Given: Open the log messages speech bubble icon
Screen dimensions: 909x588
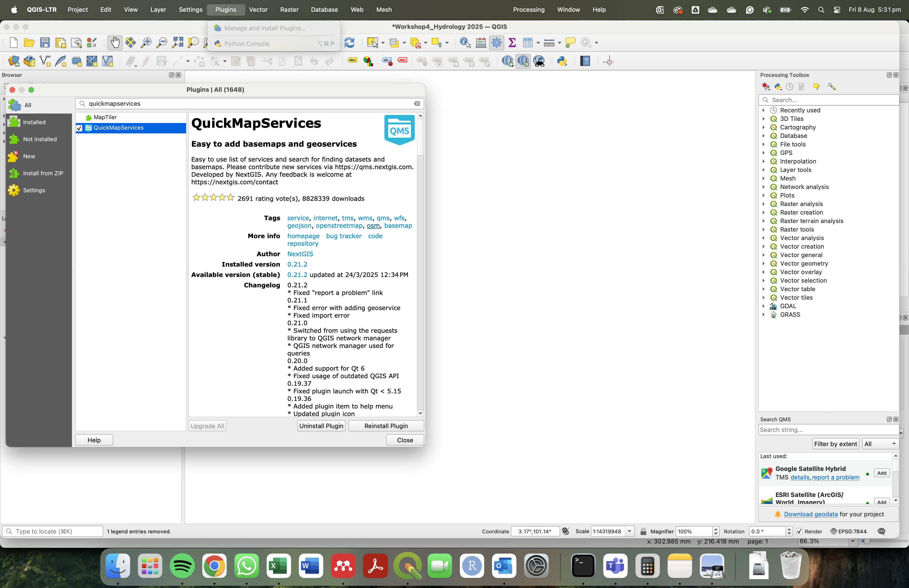Looking at the screenshot, I should point(882,531).
